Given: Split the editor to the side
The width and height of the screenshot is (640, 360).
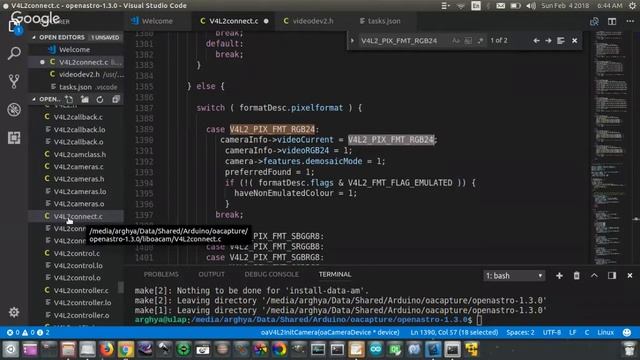Looking at the screenshot, I should pyautogui.click(x=612, y=21).
